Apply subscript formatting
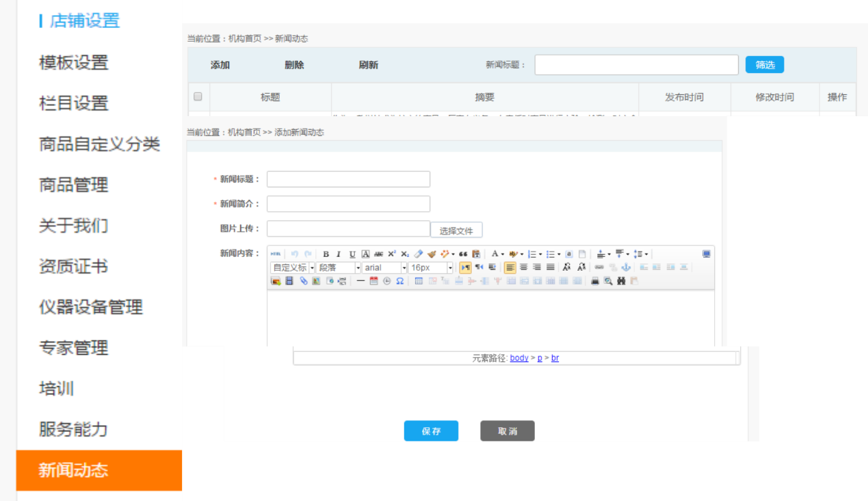The height and width of the screenshot is (501, 868). click(405, 254)
